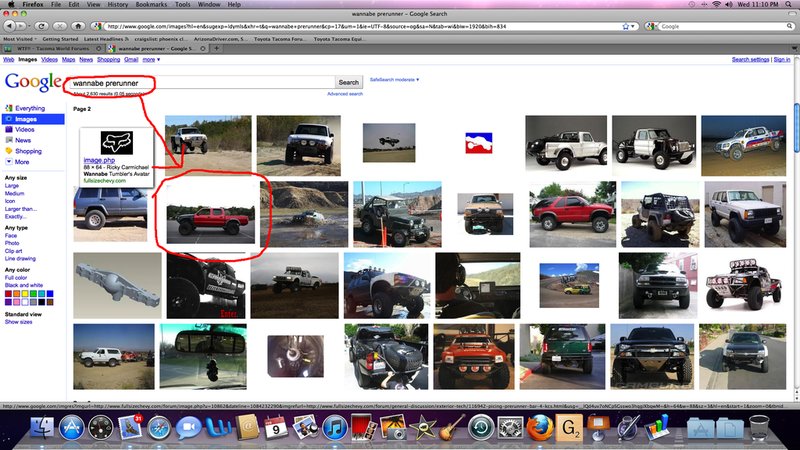Open App Store from the Dock
The width and height of the screenshot is (800, 450).
click(71, 427)
